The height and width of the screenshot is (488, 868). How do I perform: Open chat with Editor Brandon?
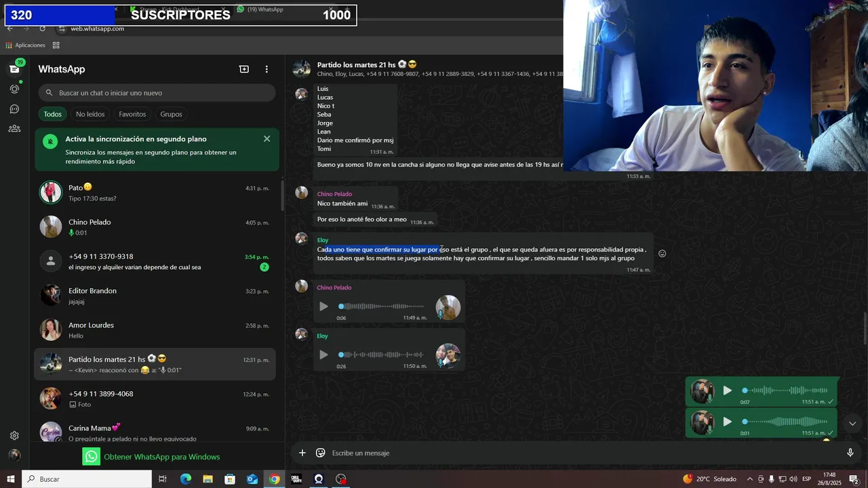[155, 296]
